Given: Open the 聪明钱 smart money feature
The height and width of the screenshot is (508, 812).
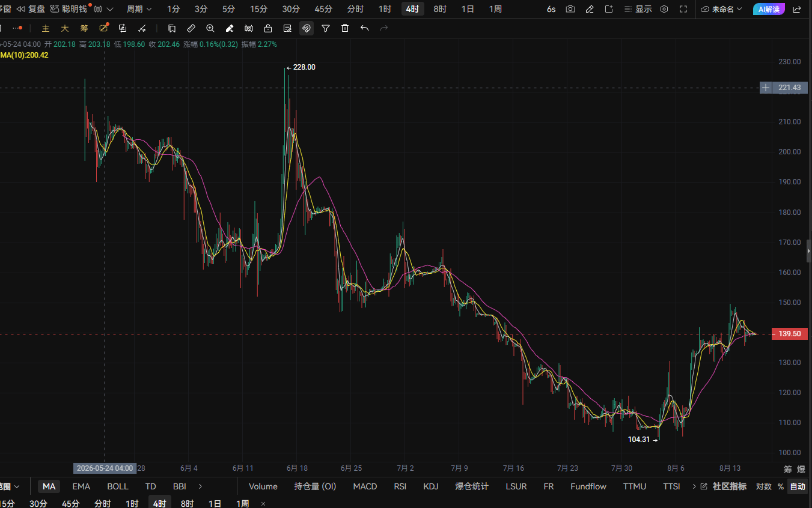Looking at the screenshot, I should click(x=69, y=9).
